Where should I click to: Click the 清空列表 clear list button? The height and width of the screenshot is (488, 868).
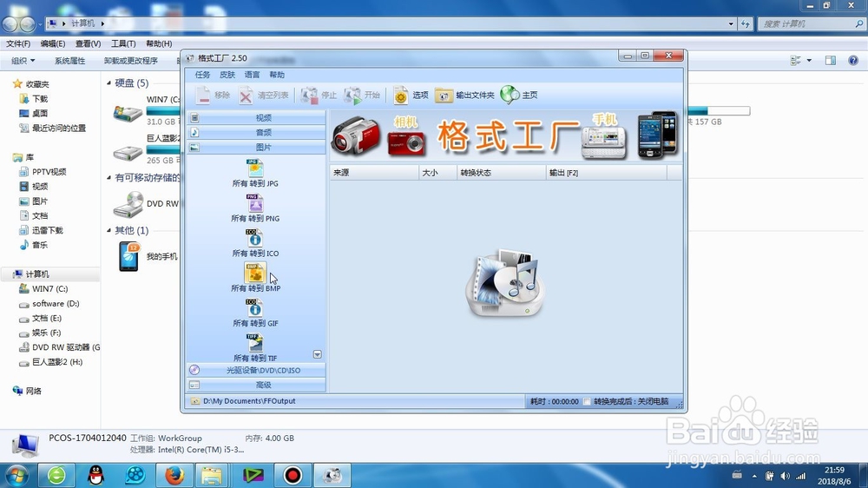coord(264,96)
